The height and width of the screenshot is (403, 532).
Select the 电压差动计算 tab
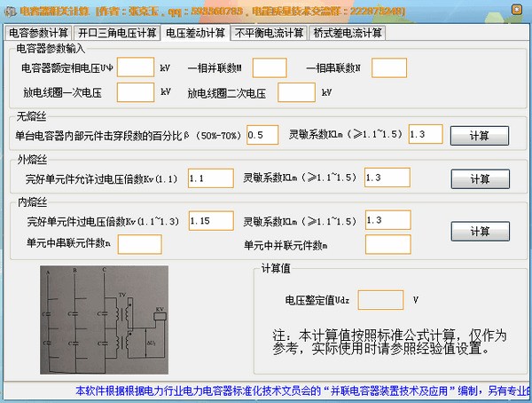tap(195, 33)
